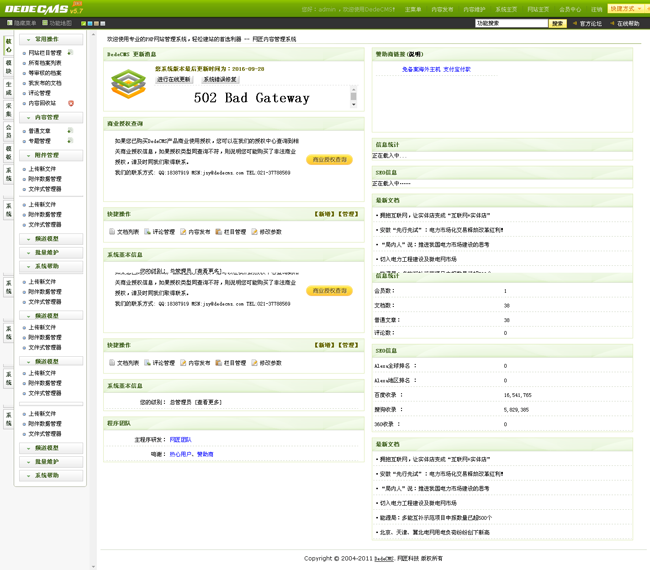Viewport: 650px width, 570px height.
Task: Click the DedeCMS layered logo image
Action: click(x=128, y=84)
